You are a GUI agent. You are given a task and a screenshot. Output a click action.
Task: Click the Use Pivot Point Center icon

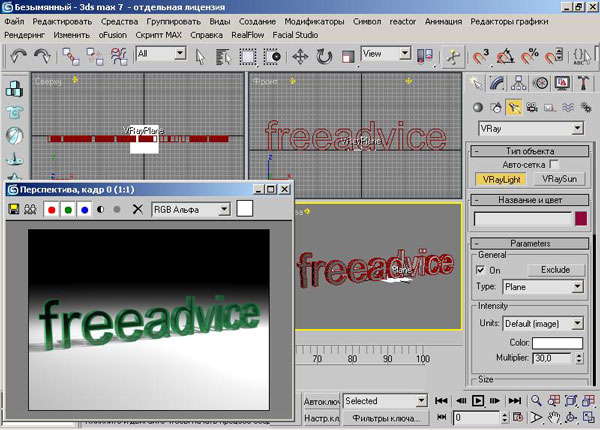(425, 57)
